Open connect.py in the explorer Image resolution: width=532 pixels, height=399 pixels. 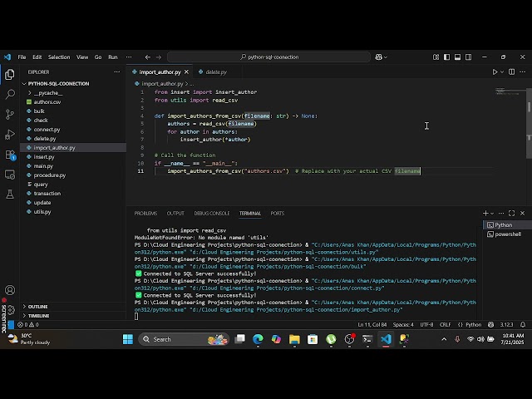point(47,130)
